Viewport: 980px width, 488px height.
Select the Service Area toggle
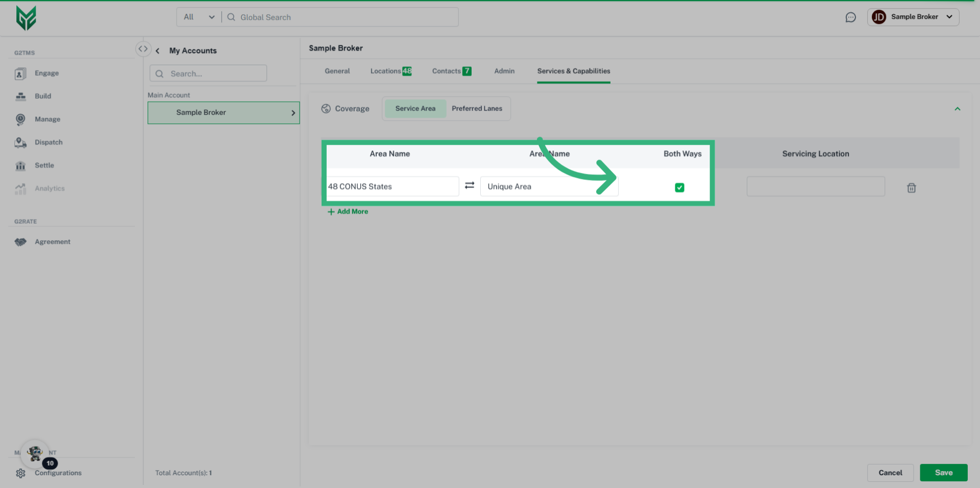point(415,109)
